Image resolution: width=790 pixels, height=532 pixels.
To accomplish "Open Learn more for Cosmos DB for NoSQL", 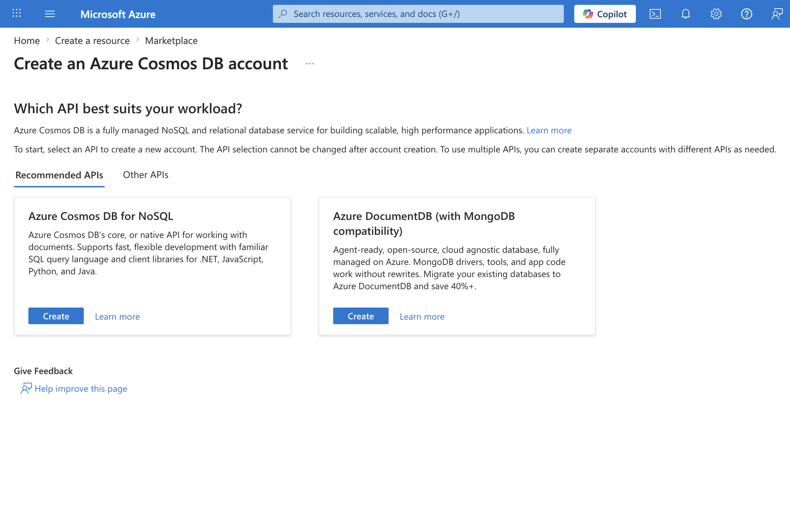I will click(117, 317).
